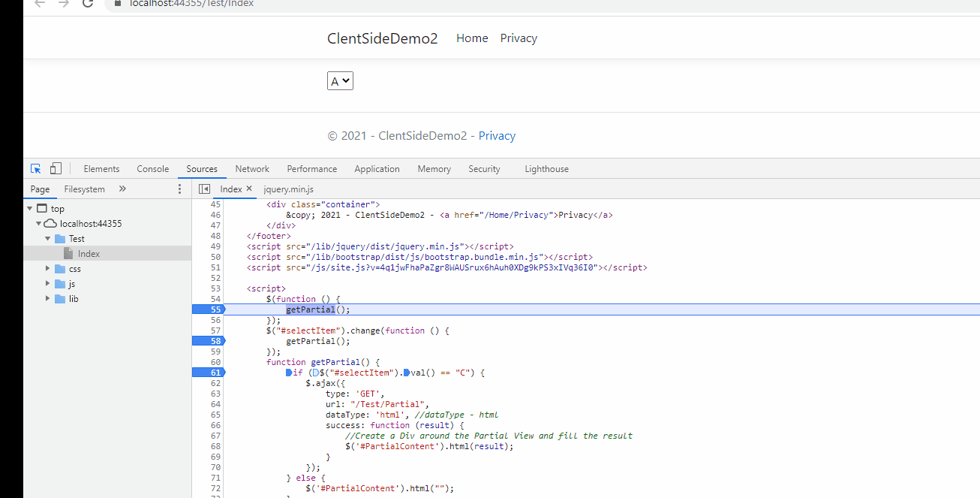Image resolution: width=980 pixels, height=498 pixels.
Task: Open the Filesystem navigator tab
Action: pyautogui.click(x=85, y=189)
